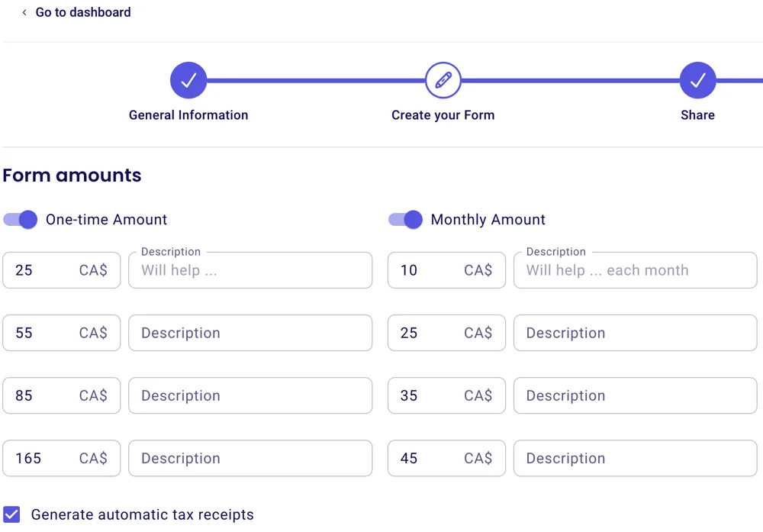
Task: Click the Generate automatic tax receipts label
Action: pos(143,515)
